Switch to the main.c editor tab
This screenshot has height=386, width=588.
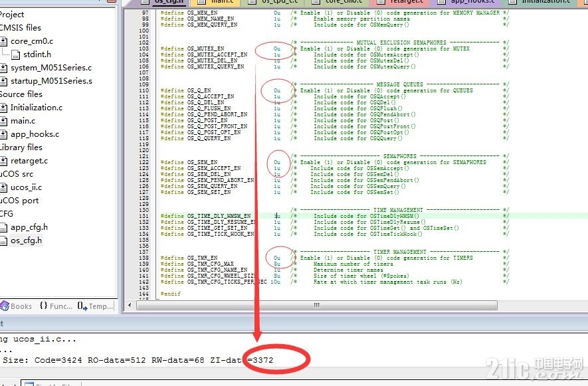click(x=217, y=1)
